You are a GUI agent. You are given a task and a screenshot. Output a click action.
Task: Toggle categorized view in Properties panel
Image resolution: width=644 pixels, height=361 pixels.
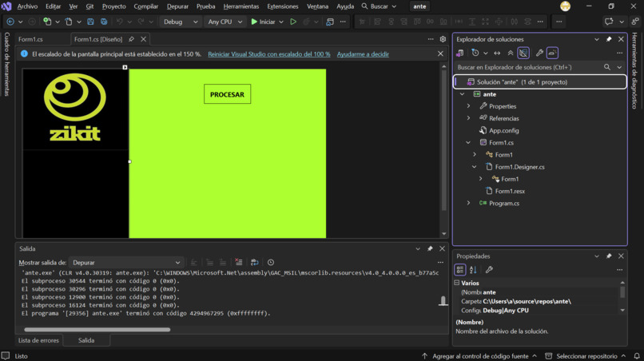[x=460, y=270]
